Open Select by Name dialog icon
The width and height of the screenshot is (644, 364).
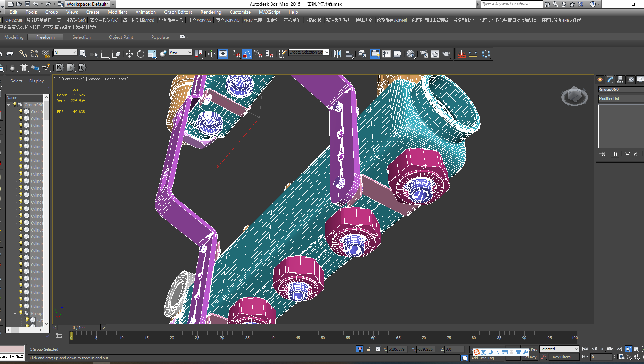tap(94, 54)
